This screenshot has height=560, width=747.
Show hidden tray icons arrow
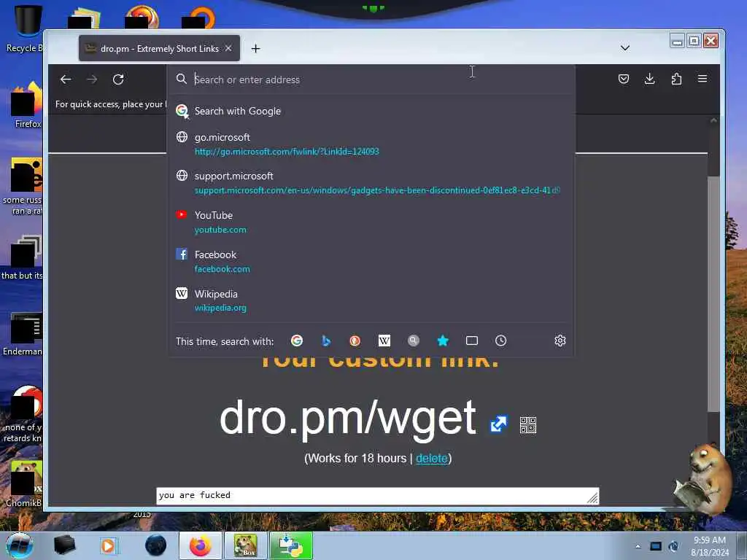(x=638, y=546)
